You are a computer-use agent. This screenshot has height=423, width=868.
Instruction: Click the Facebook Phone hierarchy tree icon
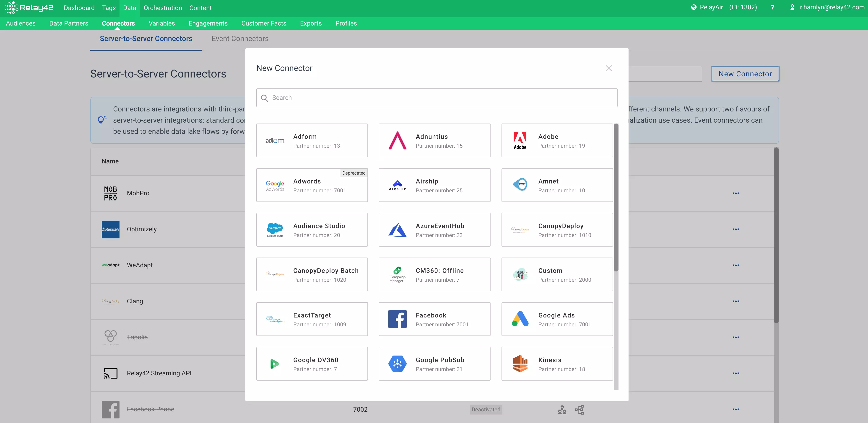click(579, 410)
